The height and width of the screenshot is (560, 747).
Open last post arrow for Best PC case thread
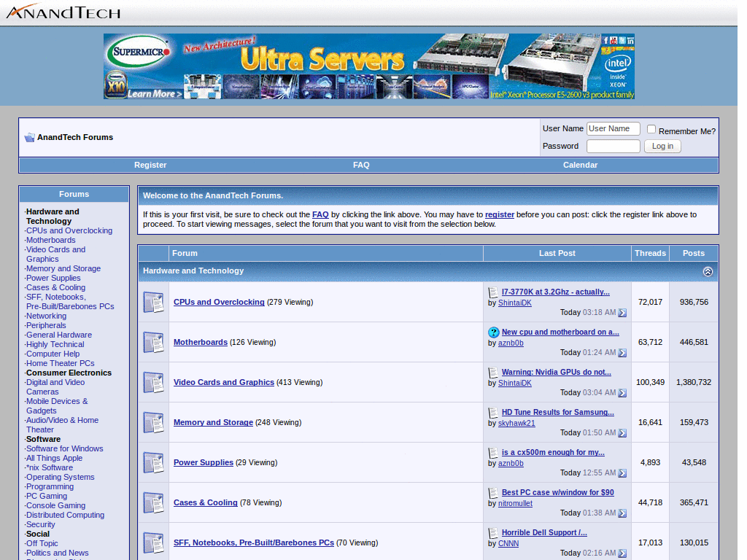[622, 513]
